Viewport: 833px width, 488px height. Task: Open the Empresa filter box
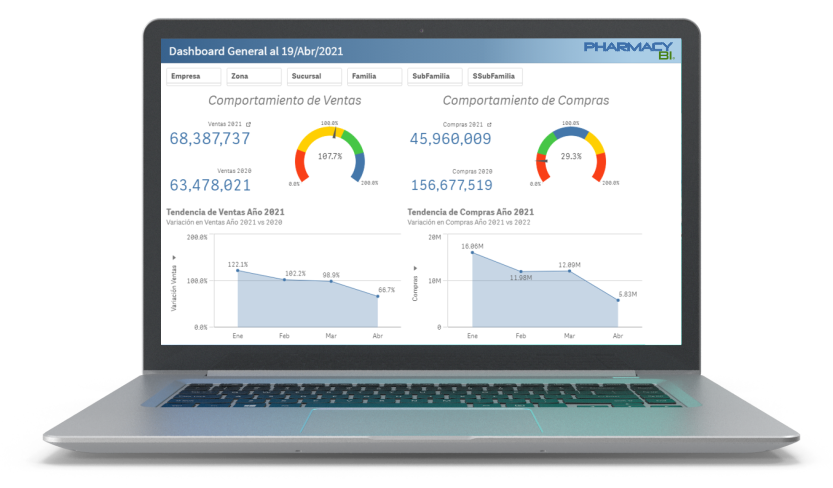[193, 76]
